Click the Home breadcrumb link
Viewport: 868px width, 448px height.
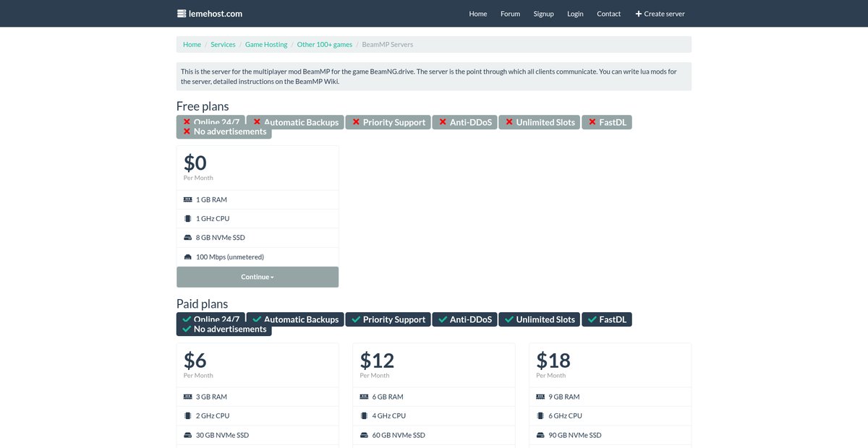[x=192, y=45]
